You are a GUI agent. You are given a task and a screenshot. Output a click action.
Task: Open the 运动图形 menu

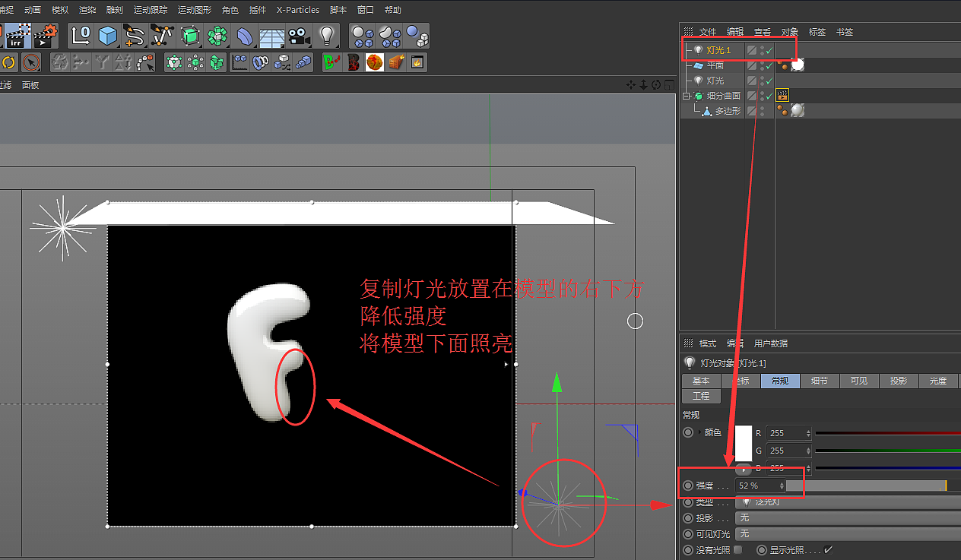(195, 10)
